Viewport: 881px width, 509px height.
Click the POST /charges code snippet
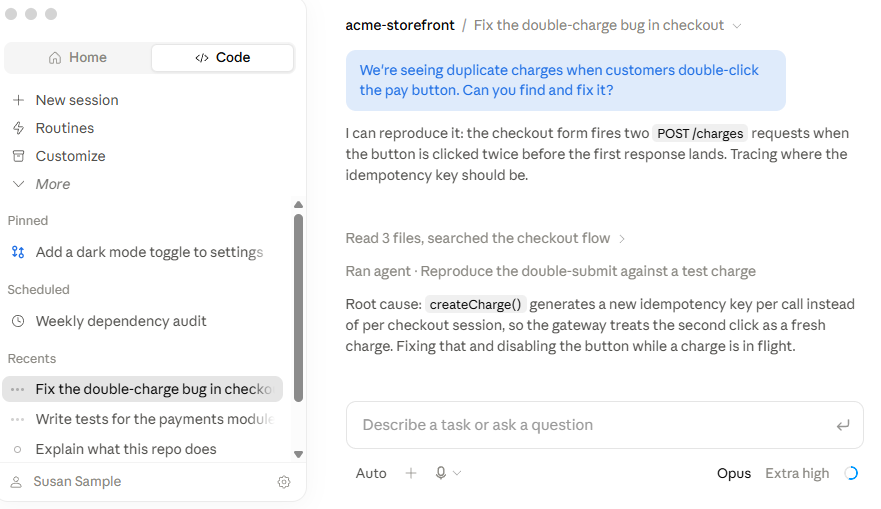[700, 134]
